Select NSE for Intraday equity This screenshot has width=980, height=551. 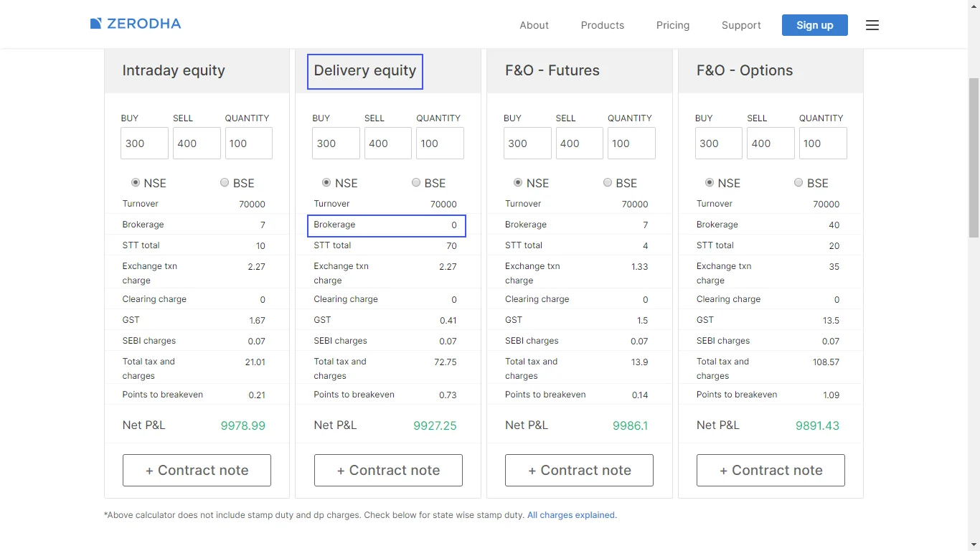pyautogui.click(x=136, y=183)
